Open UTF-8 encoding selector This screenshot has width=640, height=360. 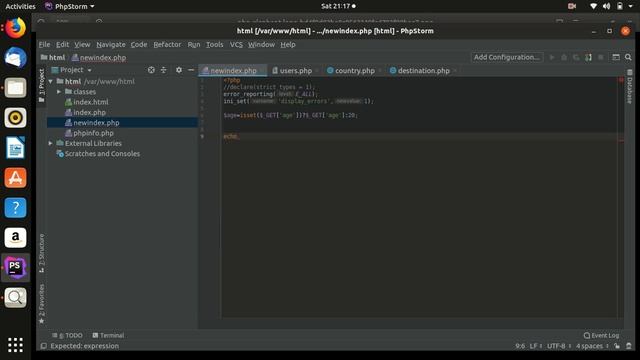559,346
